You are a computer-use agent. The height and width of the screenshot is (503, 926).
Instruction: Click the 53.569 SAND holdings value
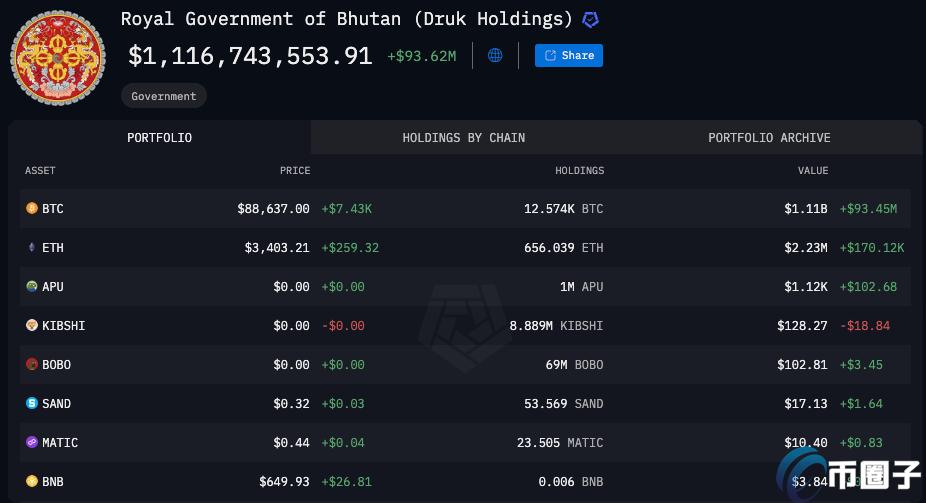[563, 403]
